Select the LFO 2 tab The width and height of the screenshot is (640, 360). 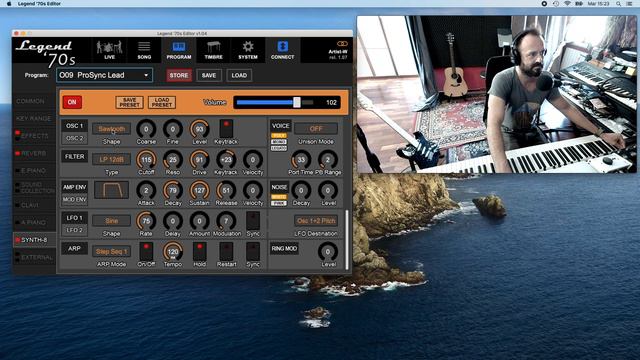tap(74, 230)
